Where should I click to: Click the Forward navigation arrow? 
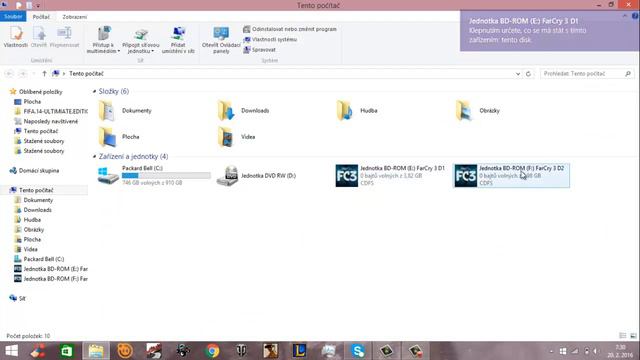pos(23,73)
